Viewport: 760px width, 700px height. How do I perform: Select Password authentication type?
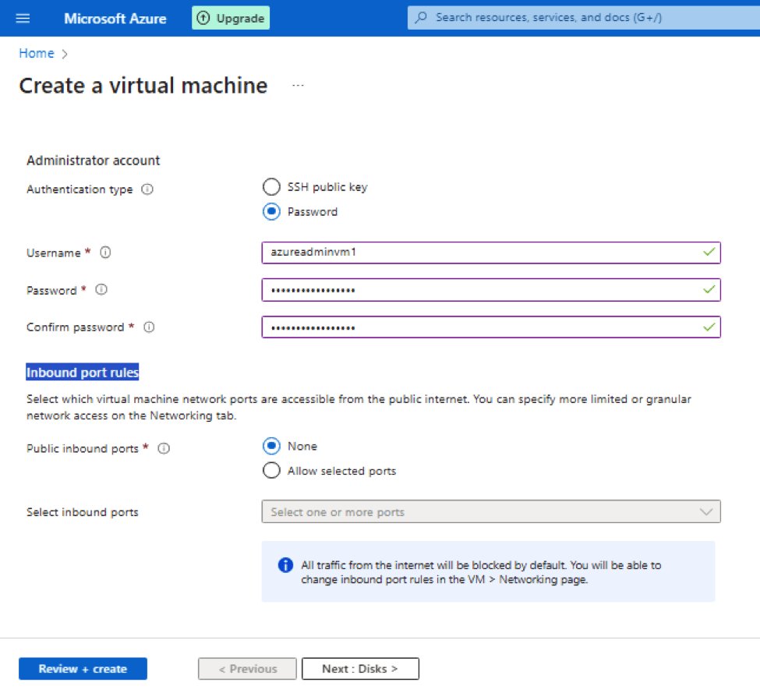pos(271,212)
